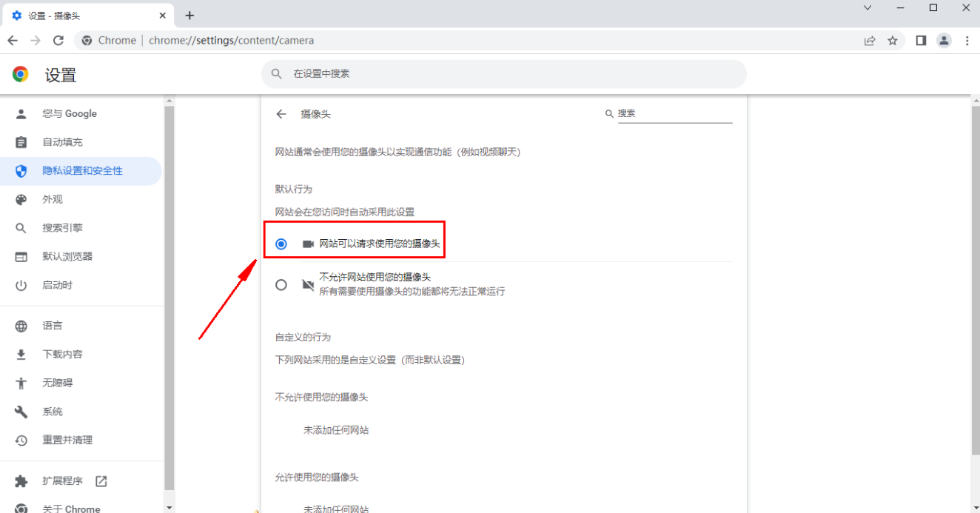Click the wrench icon for 系统
980x513 pixels.
(21, 412)
